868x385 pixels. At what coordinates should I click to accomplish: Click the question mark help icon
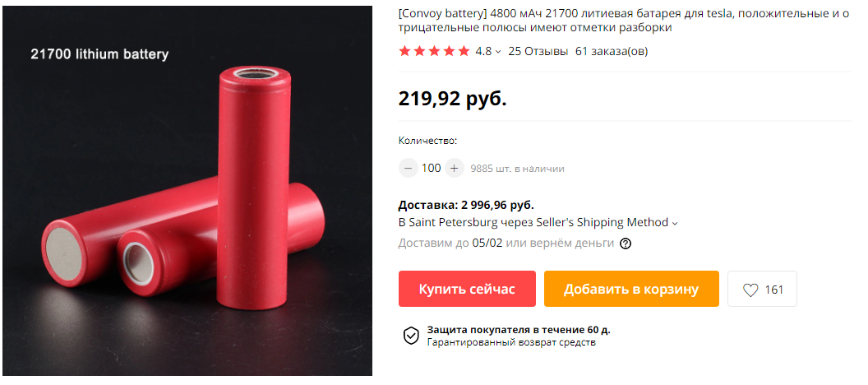pyautogui.click(x=626, y=244)
